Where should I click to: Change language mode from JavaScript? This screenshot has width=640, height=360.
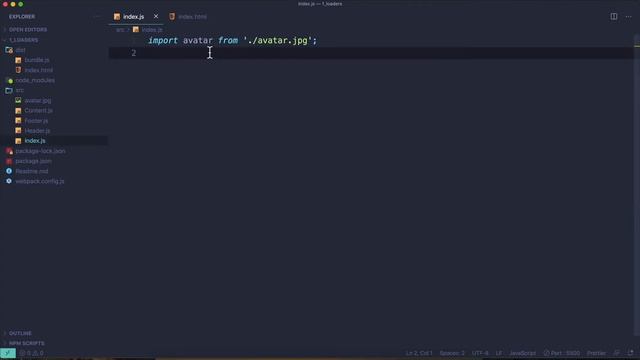(522, 353)
